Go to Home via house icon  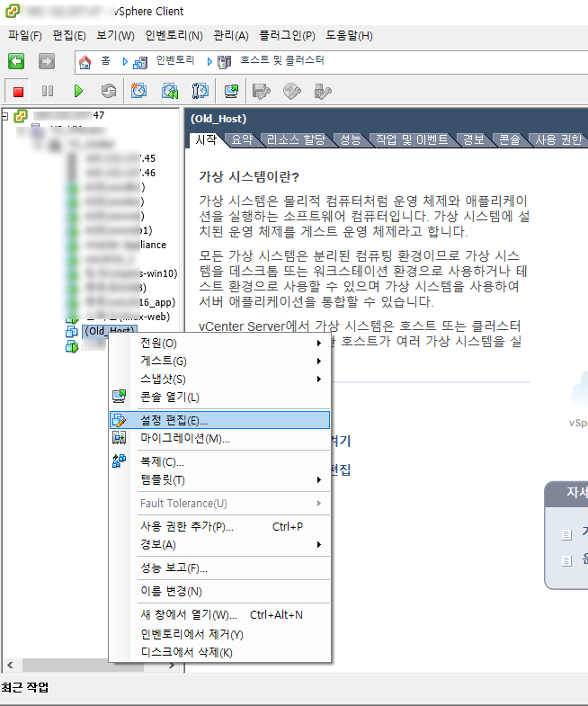point(85,62)
